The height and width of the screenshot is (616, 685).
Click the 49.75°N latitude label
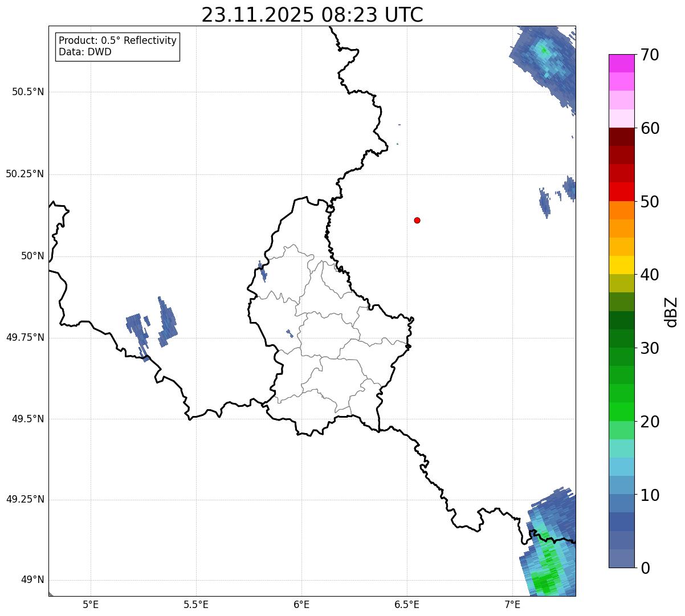[x=25, y=337]
